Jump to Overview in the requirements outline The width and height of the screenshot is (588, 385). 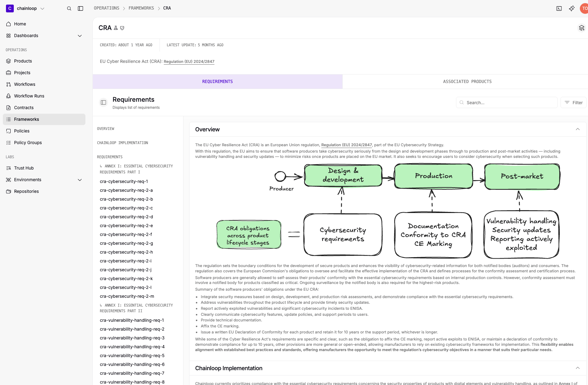point(106,129)
